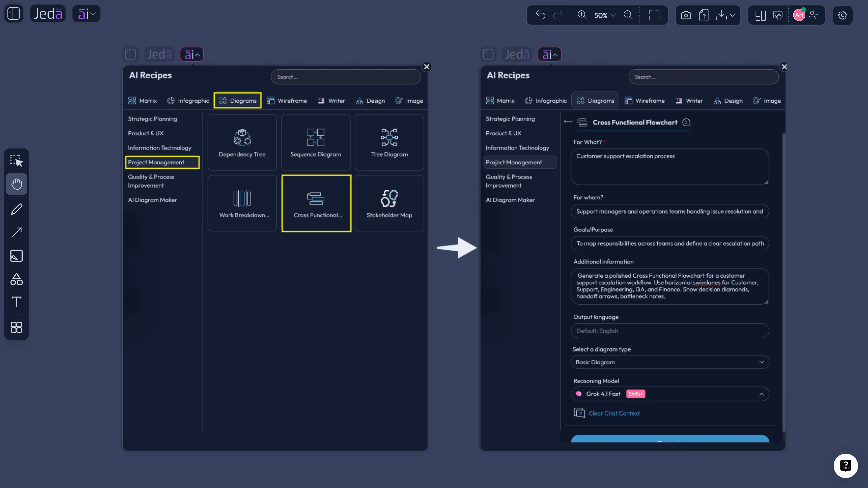
Task: Open Infographic tab in recipe grid panel
Action: tap(188, 101)
